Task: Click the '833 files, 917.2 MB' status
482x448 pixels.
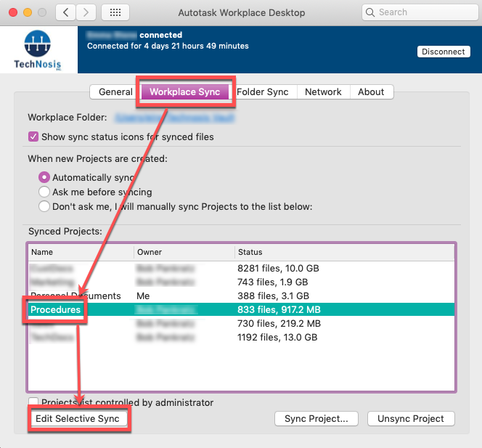Action: pyautogui.click(x=279, y=309)
